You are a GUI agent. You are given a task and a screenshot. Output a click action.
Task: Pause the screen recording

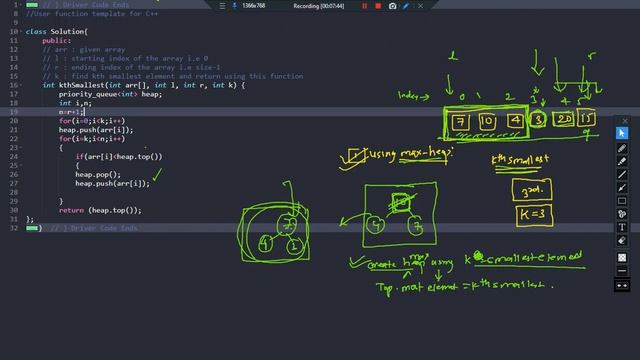[364, 6]
